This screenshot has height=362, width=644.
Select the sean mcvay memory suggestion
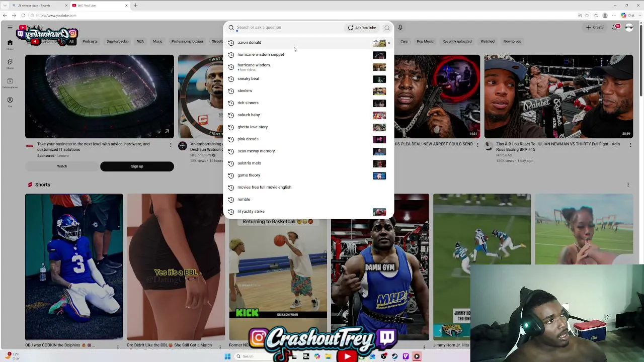click(307, 151)
